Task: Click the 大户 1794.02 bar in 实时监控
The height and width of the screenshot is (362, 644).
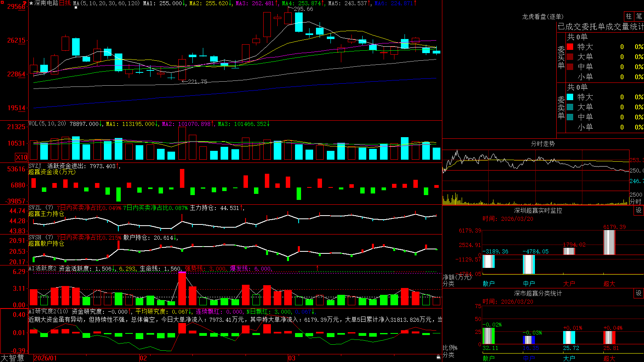Action: coord(569,251)
